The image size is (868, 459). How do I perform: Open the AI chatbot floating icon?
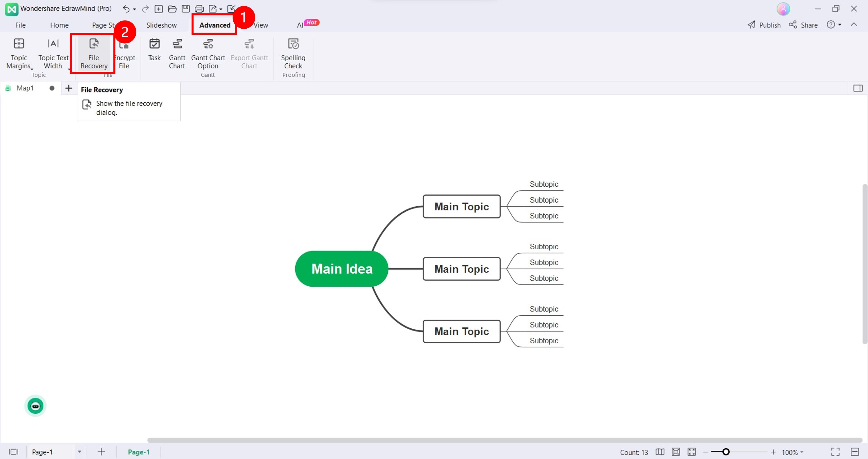click(35, 406)
